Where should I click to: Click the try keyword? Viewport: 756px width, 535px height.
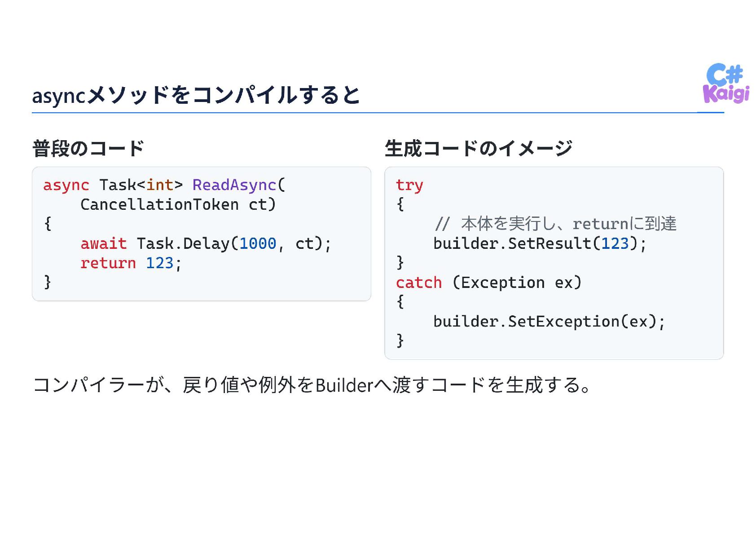(409, 186)
